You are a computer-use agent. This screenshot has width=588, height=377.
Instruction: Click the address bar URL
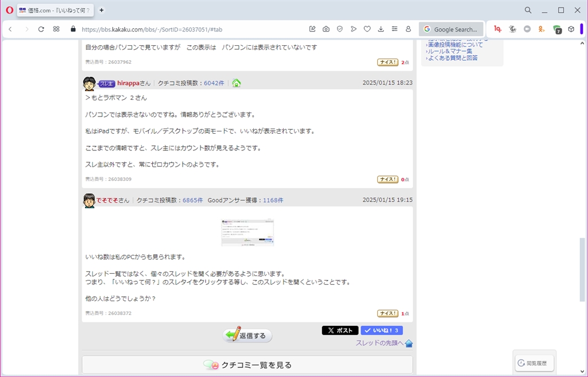[152, 29]
